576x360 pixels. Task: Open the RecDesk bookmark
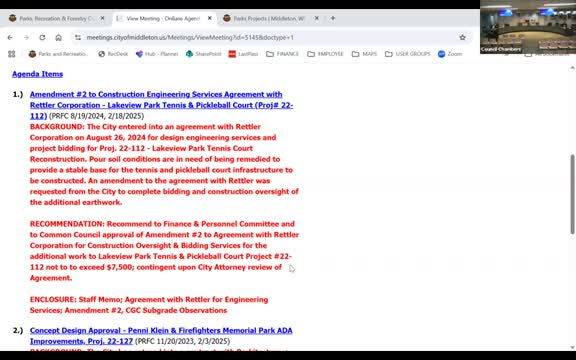point(113,54)
